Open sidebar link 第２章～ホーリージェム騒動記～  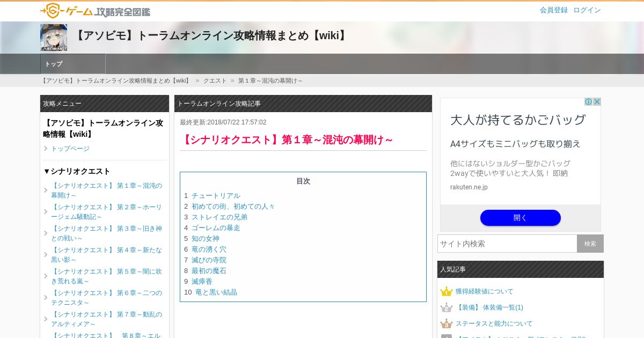click(106, 212)
